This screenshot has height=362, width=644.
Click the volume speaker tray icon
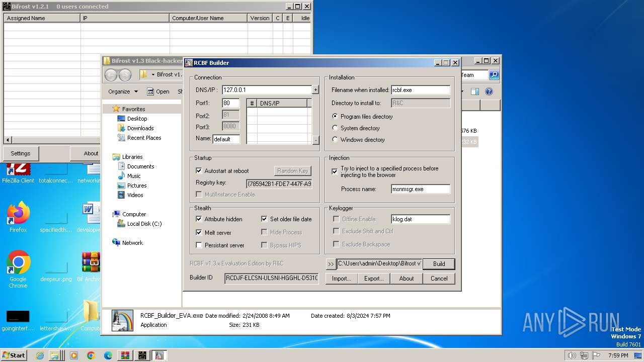(572, 355)
